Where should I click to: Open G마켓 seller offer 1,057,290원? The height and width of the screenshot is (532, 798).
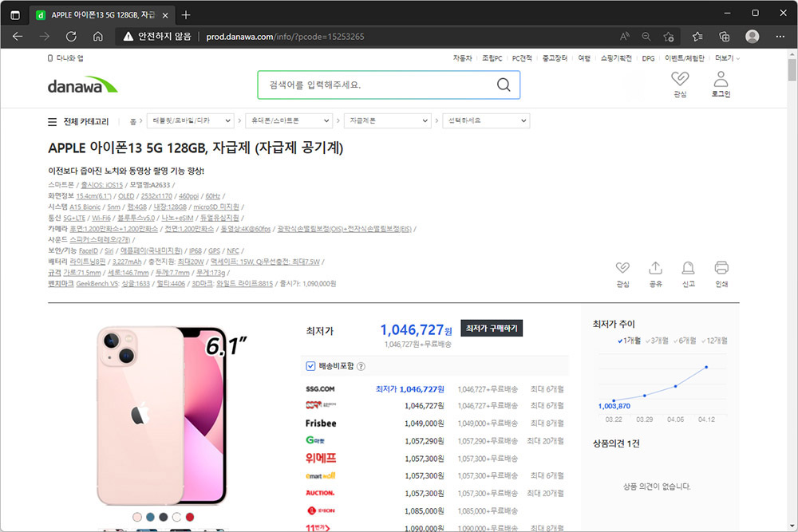tap(435, 440)
